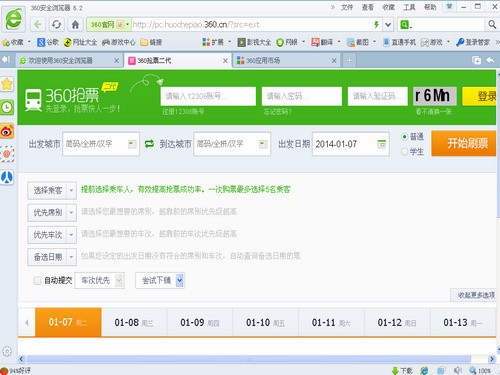Toggle the sidebar collapse icon left of tabs
500x375 pixels.
tap(6, 60)
